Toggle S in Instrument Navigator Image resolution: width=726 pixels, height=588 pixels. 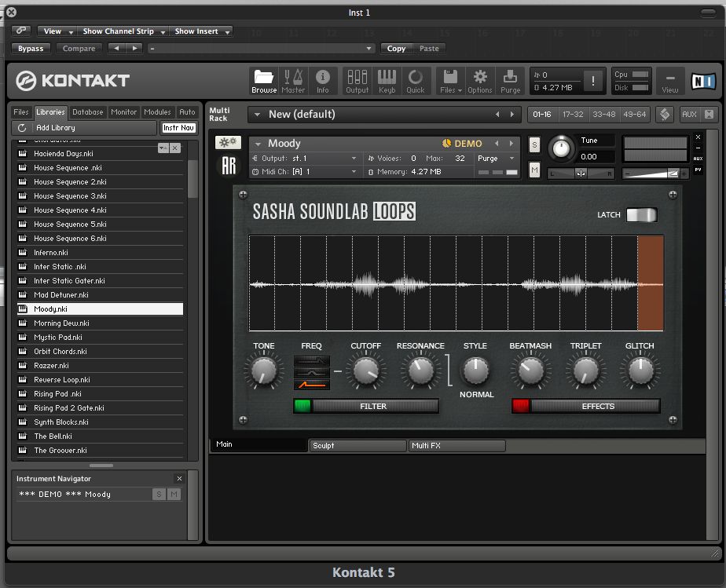click(159, 494)
